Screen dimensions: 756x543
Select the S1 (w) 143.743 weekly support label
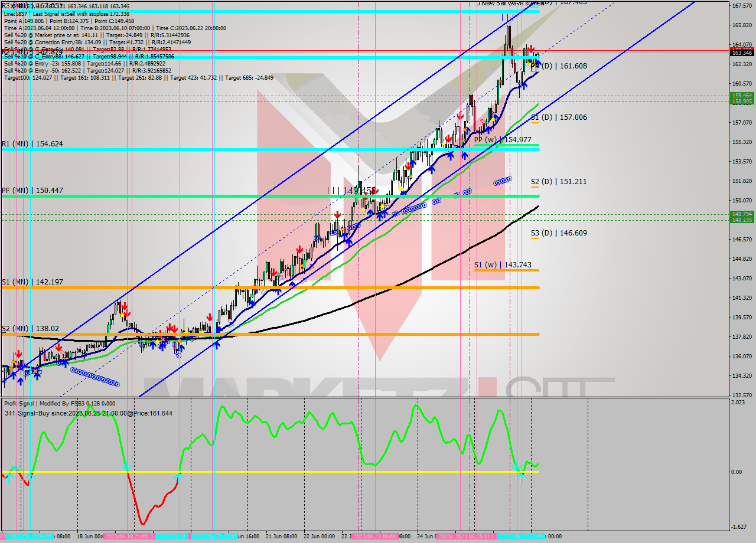pyautogui.click(x=503, y=265)
